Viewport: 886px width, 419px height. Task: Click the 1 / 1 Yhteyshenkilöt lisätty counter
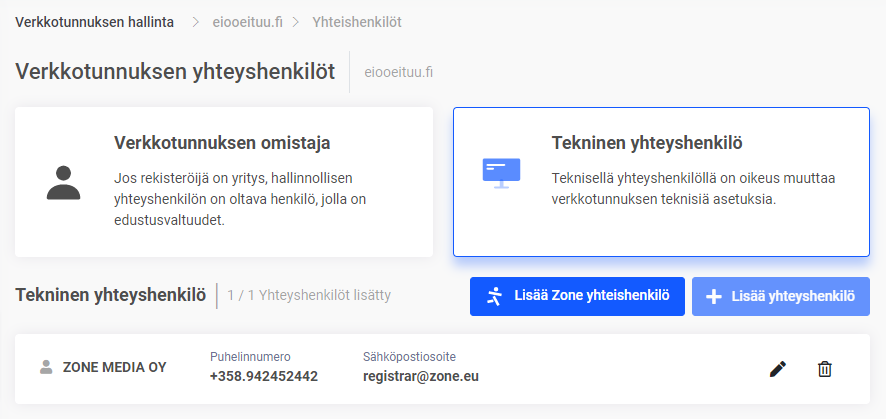308,295
